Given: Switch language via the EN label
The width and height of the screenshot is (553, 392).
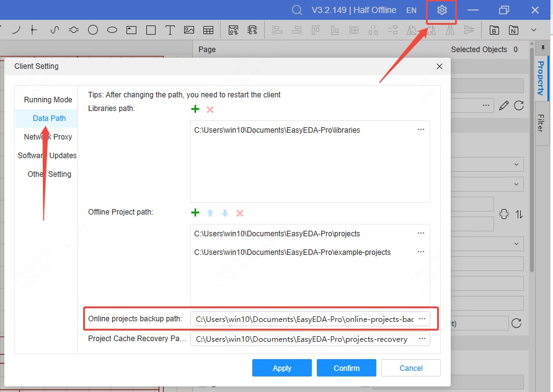Looking at the screenshot, I should [x=411, y=10].
